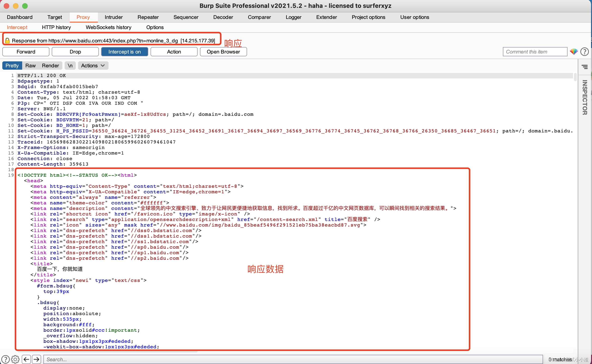Select the Render view tab
This screenshot has width=592, height=364.
(x=50, y=66)
